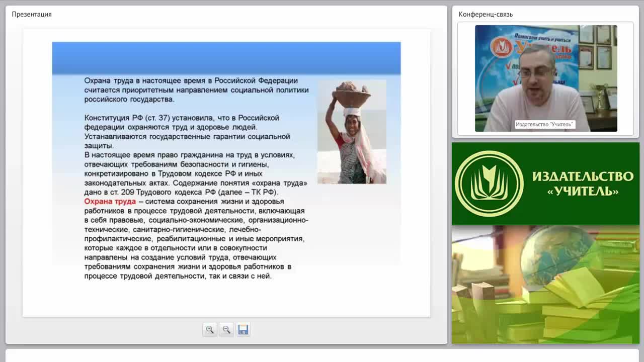Zoom out of the presentation slide
The image size is (644, 362).
pos(226,329)
